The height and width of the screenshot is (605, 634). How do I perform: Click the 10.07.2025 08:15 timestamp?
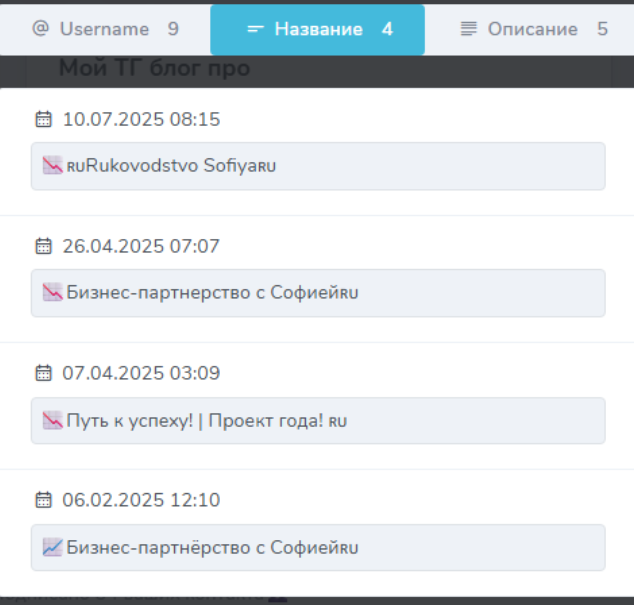point(141,120)
